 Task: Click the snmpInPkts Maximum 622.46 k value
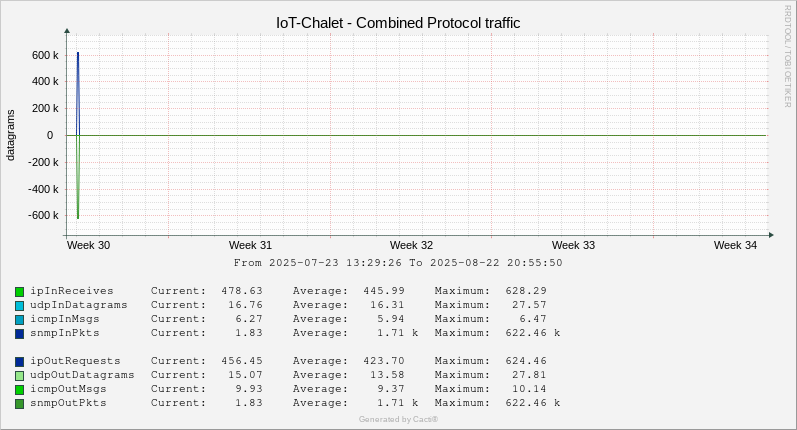533,333
